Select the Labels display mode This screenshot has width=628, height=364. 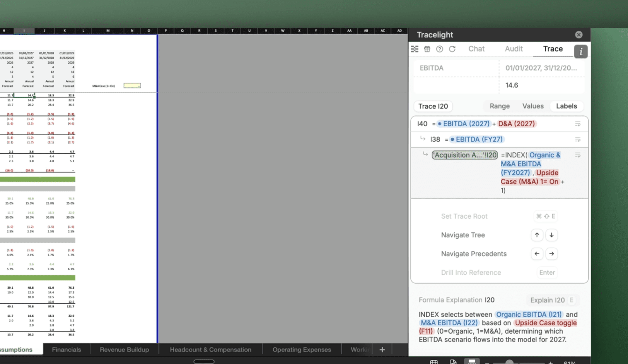click(x=566, y=106)
